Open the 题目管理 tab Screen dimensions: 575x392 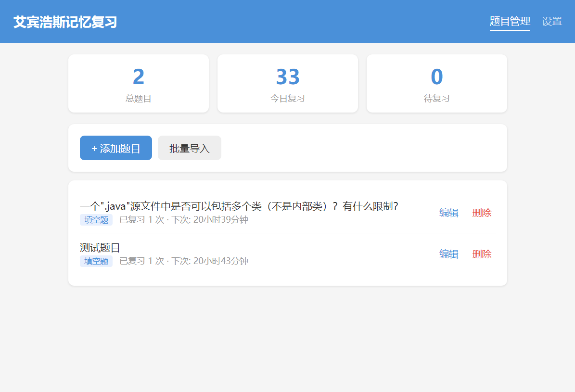point(510,22)
